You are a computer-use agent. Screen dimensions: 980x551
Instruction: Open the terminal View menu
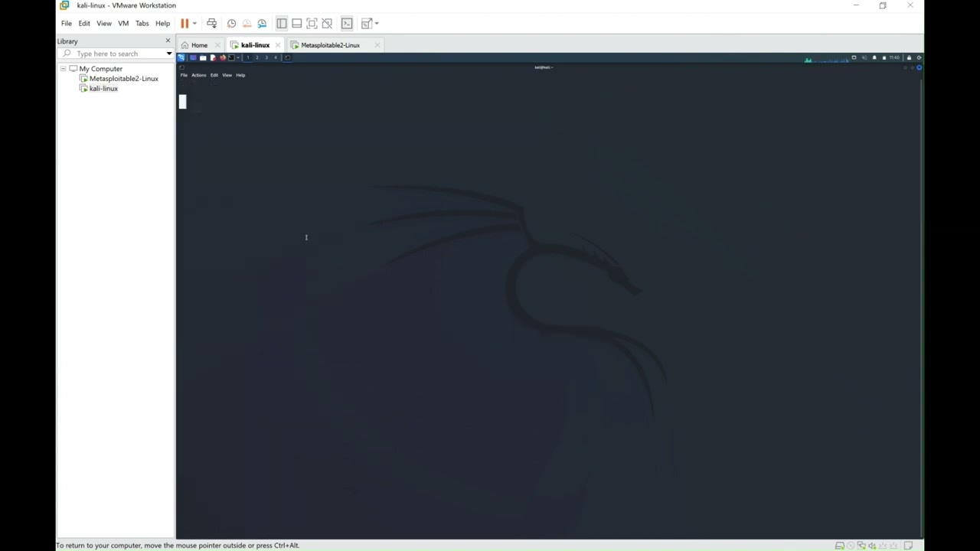pos(227,75)
